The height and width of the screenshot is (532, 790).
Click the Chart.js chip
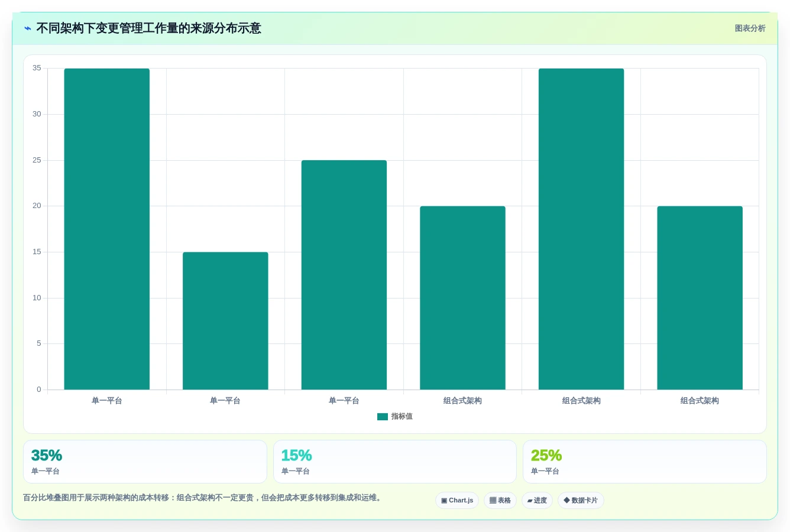457,501
